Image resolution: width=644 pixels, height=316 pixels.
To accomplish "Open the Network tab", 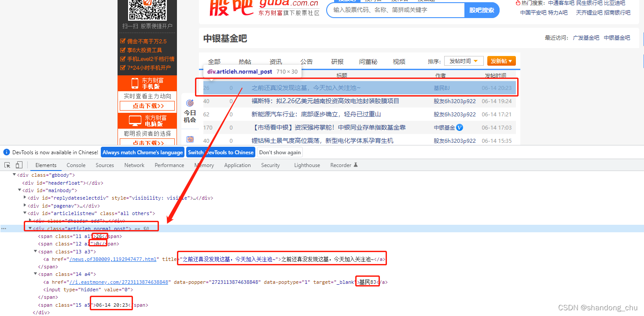I will [134, 165].
